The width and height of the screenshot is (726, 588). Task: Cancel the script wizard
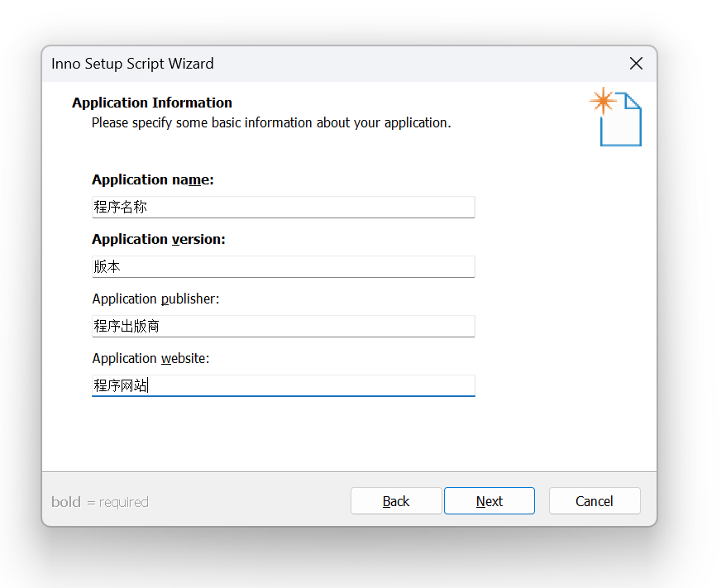[x=595, y=501]
